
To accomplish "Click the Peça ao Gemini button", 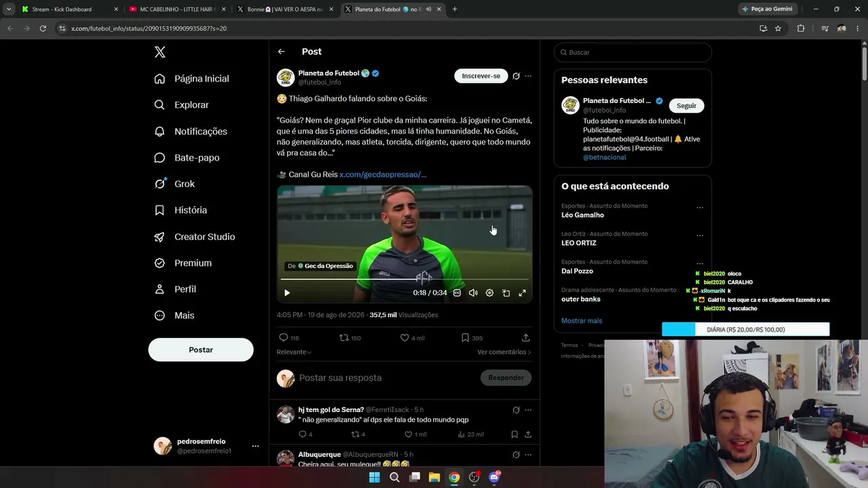I will coord(768,9).
